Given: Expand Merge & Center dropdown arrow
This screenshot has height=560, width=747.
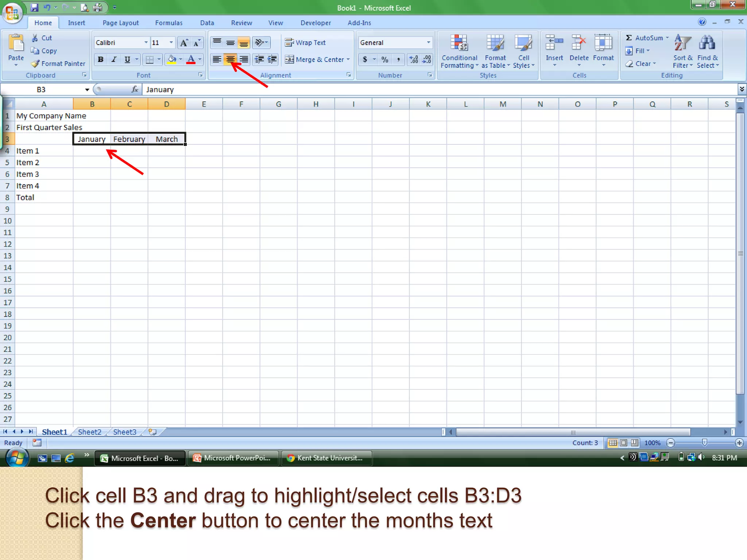Looking at the screenshot, I should [x=348, y=59].
